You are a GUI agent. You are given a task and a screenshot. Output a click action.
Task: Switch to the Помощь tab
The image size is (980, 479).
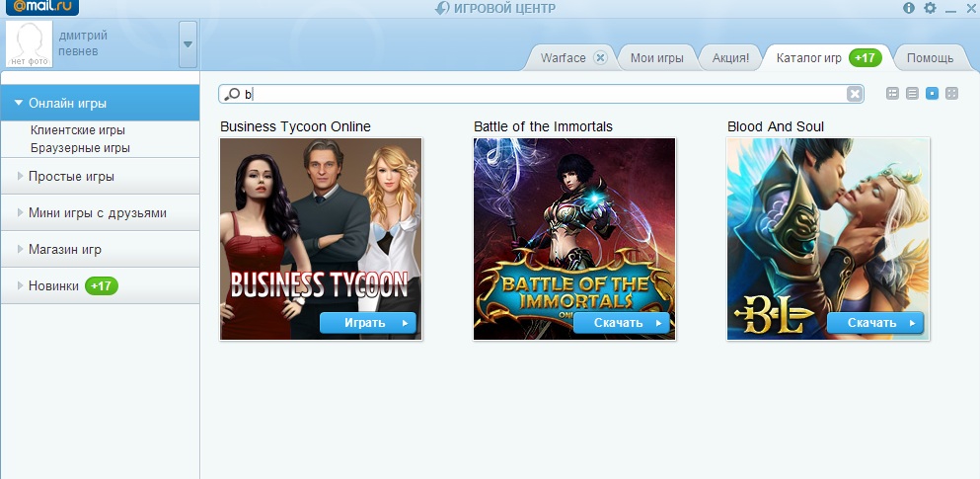[x=930, y=57]
